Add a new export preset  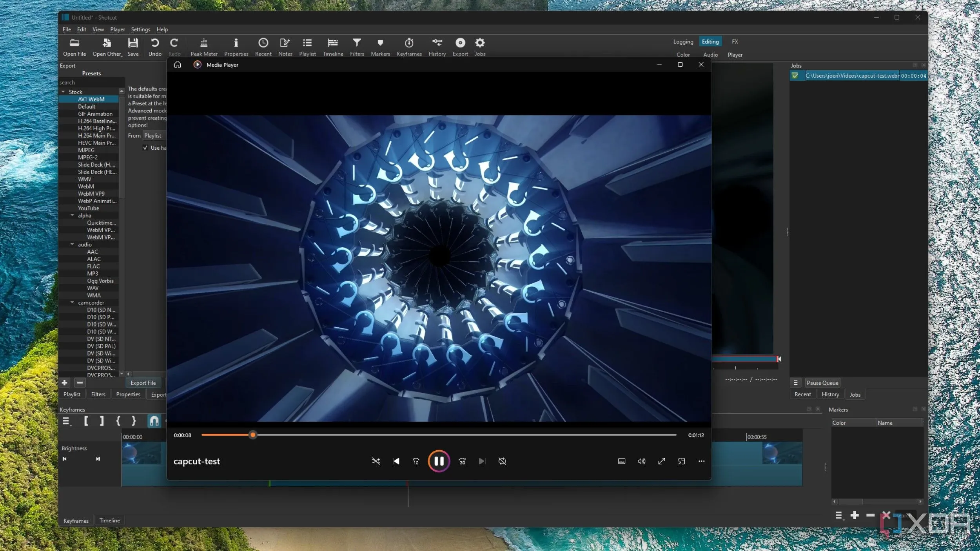(x=65, y=382)
